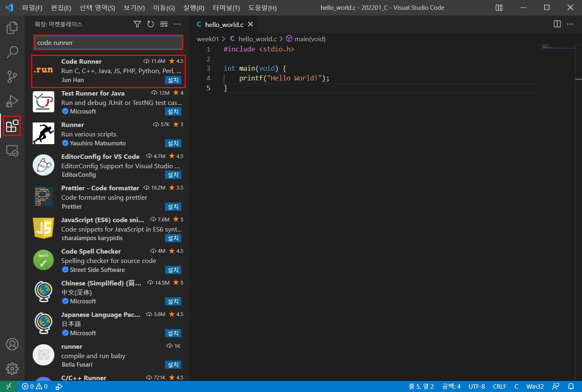Open the Source Control view

(x=12, y=76)
